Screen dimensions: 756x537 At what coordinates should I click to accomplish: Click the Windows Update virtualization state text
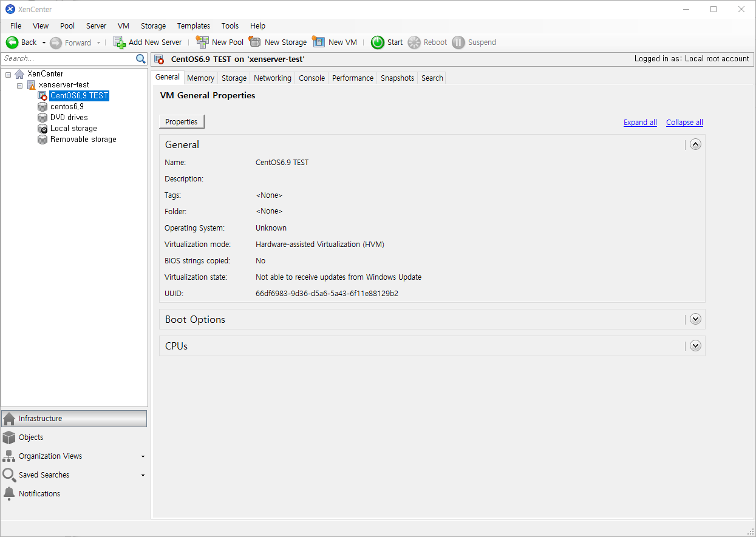(x=338, y=277)
